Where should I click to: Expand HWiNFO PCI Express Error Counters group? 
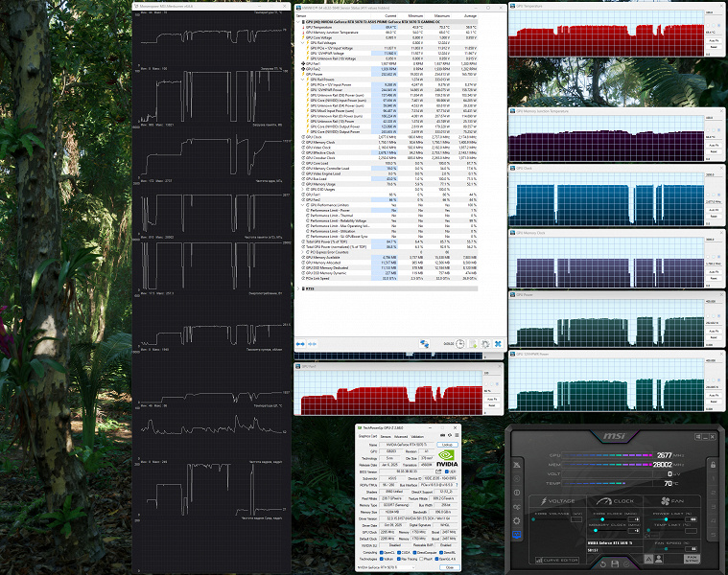[303, 252]
